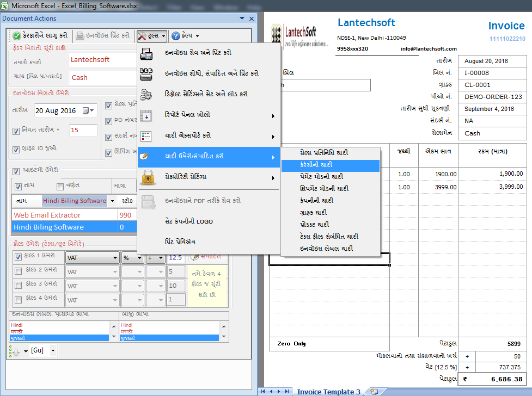Enable the field 2 add checkbox
532x396 pixels.
[19, 271]
